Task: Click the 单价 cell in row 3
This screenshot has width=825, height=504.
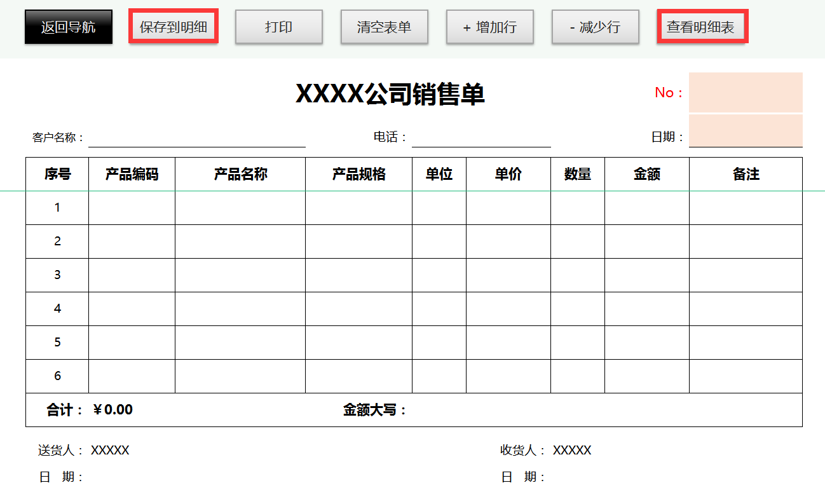Action: click(x=508, y=275)
